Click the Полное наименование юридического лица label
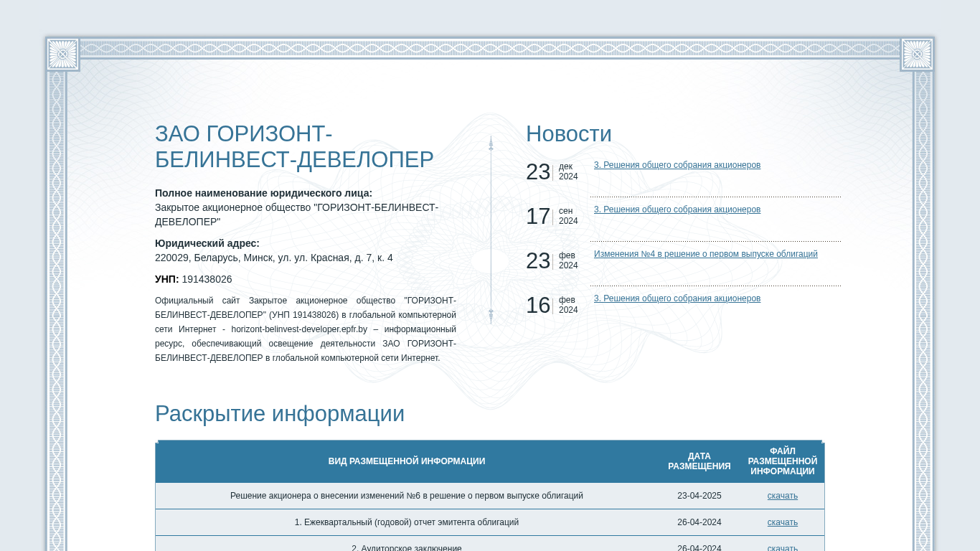980x551 pixels. (263, 193)
